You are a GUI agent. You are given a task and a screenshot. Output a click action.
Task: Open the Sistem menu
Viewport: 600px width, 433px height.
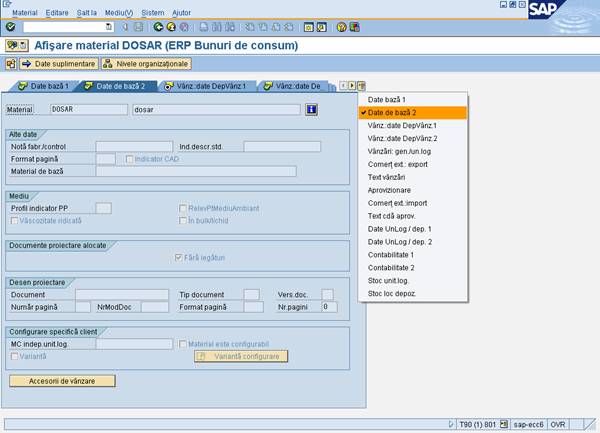click(153, 13)
